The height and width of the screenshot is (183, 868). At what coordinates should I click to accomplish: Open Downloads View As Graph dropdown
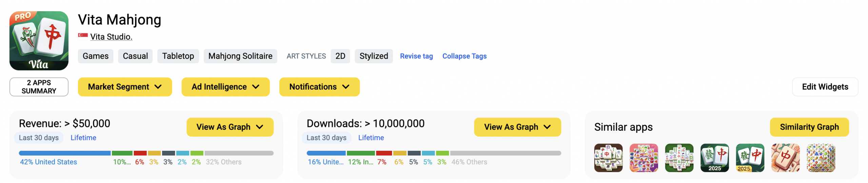pos(517,127)
